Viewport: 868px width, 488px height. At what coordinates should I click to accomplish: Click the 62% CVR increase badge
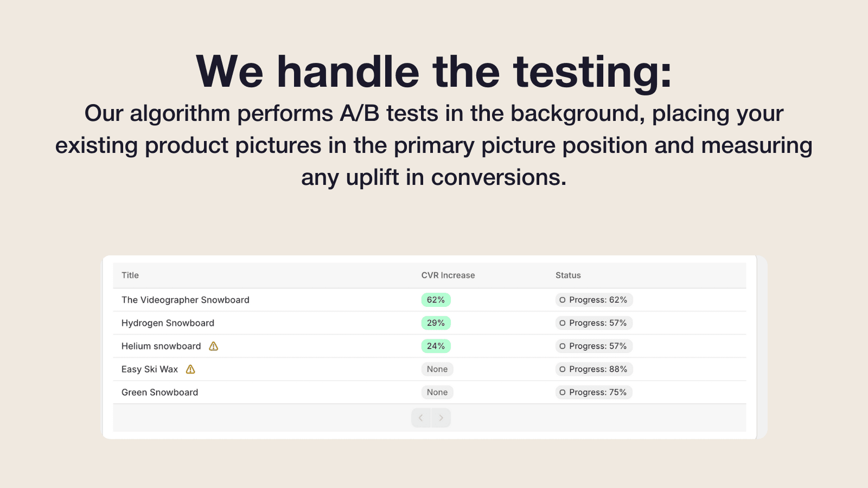(x=436, y=300)
